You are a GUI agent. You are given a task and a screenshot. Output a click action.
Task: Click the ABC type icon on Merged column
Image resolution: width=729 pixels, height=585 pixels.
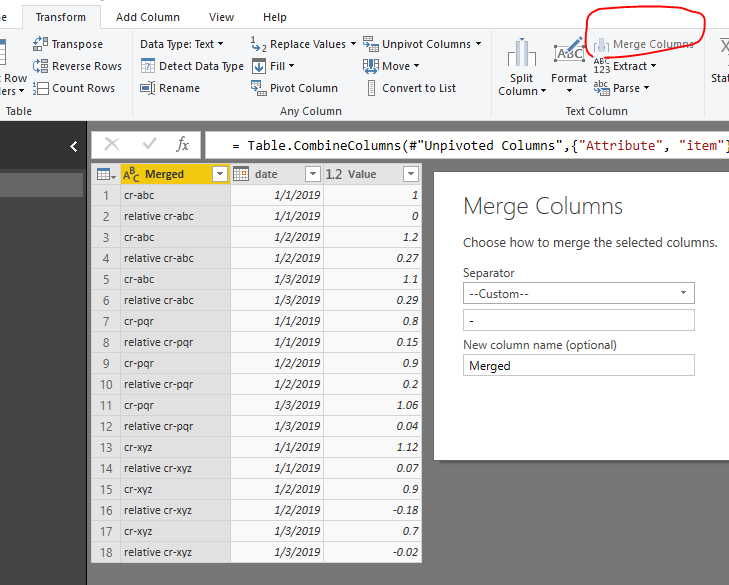(131, 174)
